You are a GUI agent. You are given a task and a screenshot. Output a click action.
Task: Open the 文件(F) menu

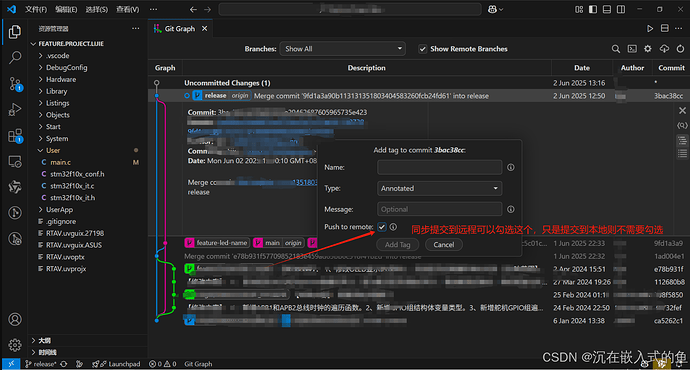click(36, 9)
